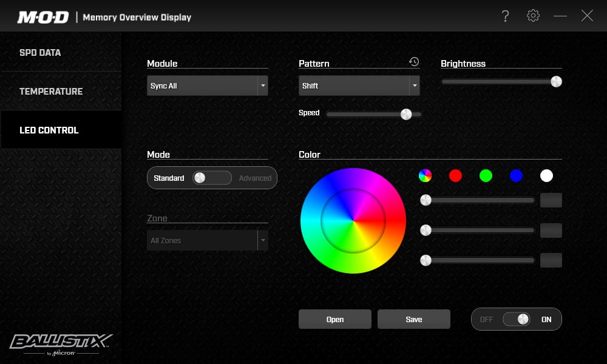The width and height of the screenshot is (607, 364).
Task: Expand the All Zones dropdown
Action: pos(207,241)
